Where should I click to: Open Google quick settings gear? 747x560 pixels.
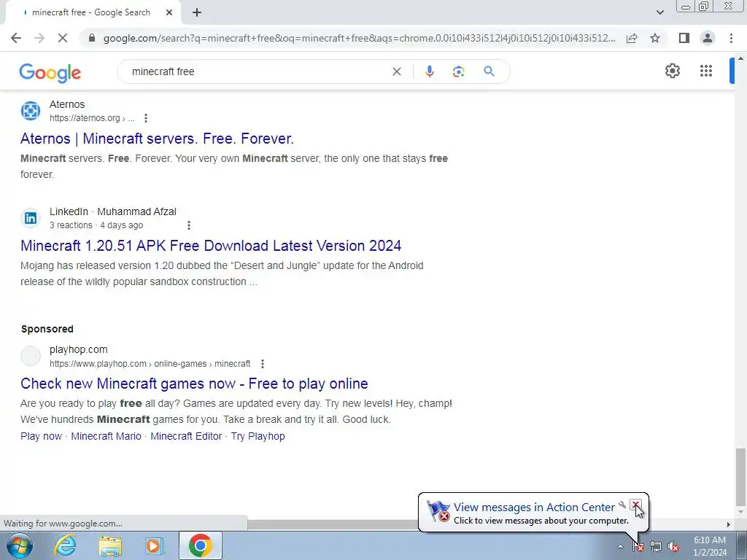pyautogui.click(x=672, y=71)
